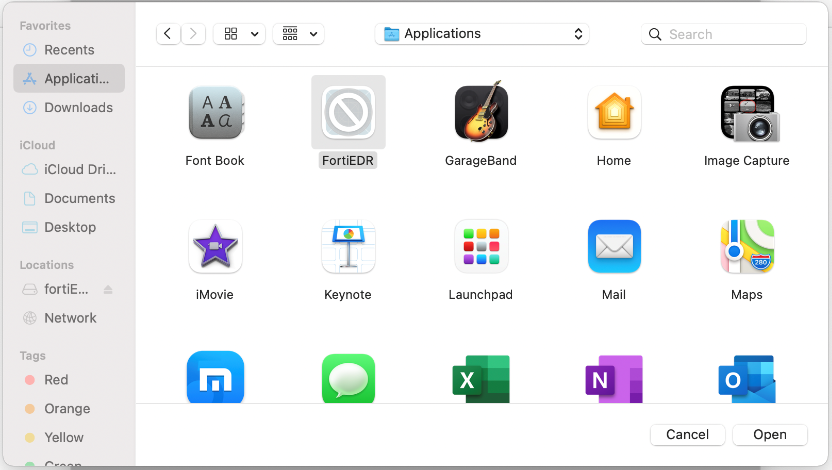832x470 pixels.
Task: Click the Search field
Action: [x=724, y=34]
